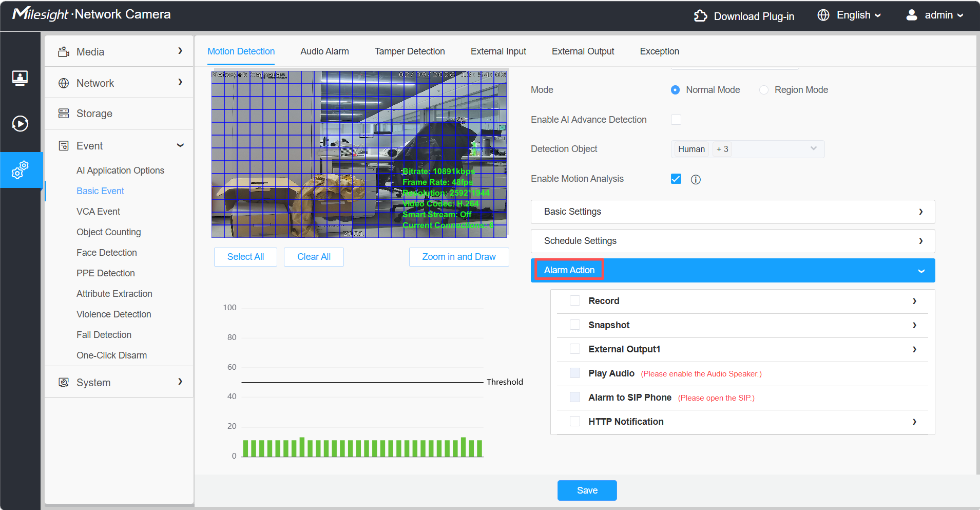Tick the Snapshot alarm action checkbox

click(x=575, y=325)
